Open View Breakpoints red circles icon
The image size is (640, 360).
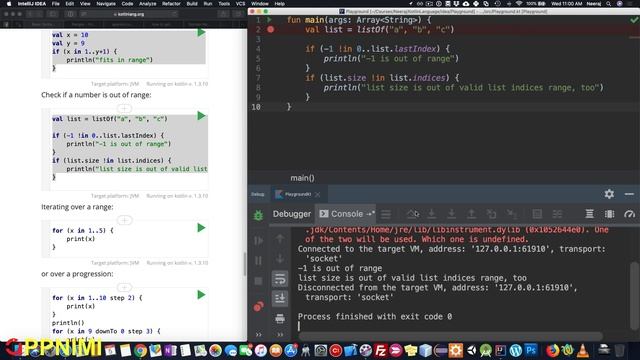[258, 306]
